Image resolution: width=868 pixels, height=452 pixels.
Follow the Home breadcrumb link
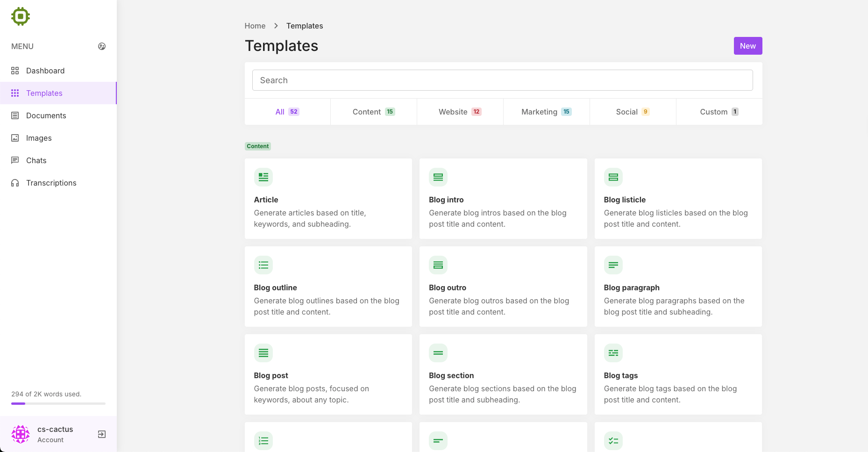pos(255,26)
